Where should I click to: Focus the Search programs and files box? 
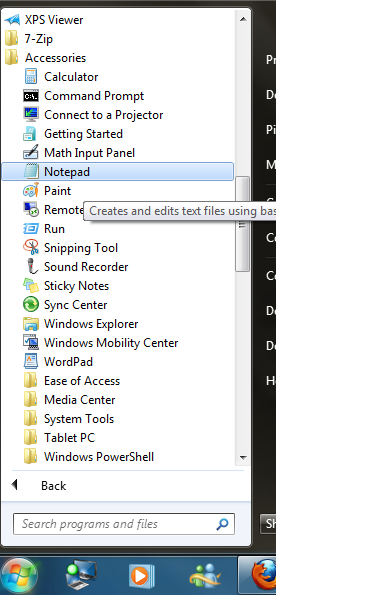(x=124, y=524)
